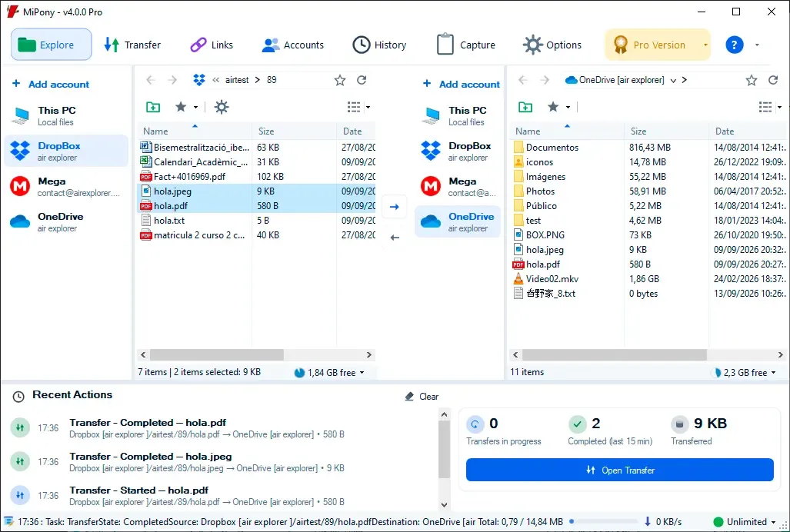This screenshot has height=532, width=790.
Task: Select OneDrive in right pane sidebar
Action: point(458,222)
